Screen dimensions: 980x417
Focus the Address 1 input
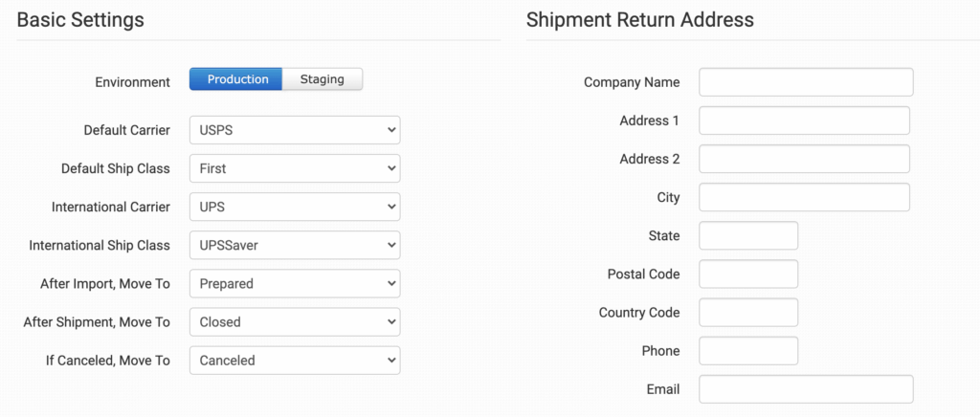click(x=804, y=121)
